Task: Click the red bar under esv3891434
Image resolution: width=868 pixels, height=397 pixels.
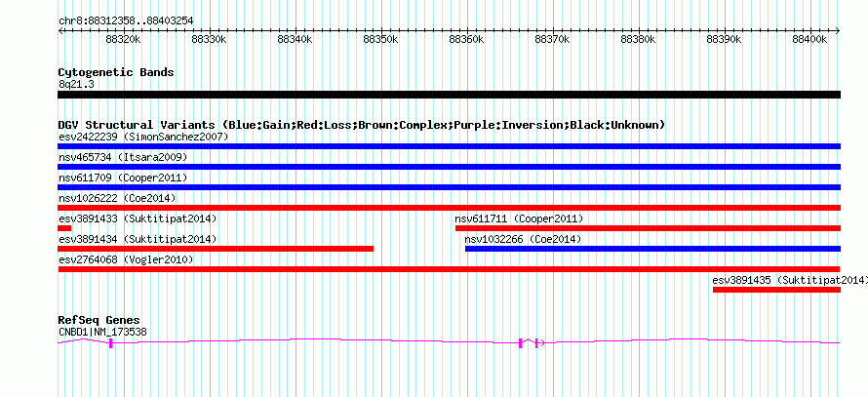Action: [216, 249]
